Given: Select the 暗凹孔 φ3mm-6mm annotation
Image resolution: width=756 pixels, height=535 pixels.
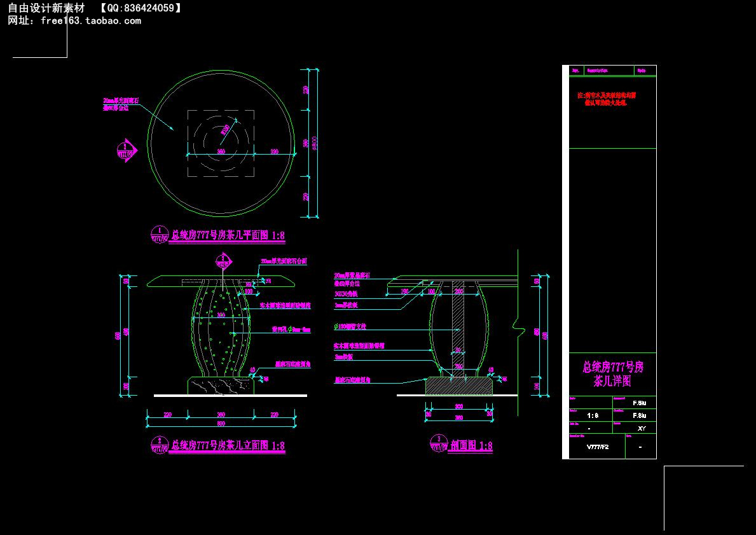Looking at the screenshot, I should [x=291, y=330].
